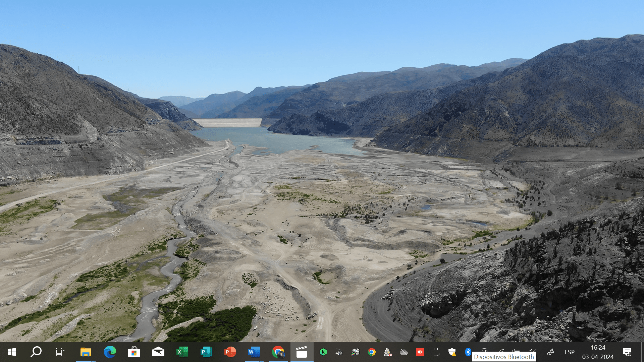Click the Chrome tray icon
The image size is (644, 362).
pos(371,352)
